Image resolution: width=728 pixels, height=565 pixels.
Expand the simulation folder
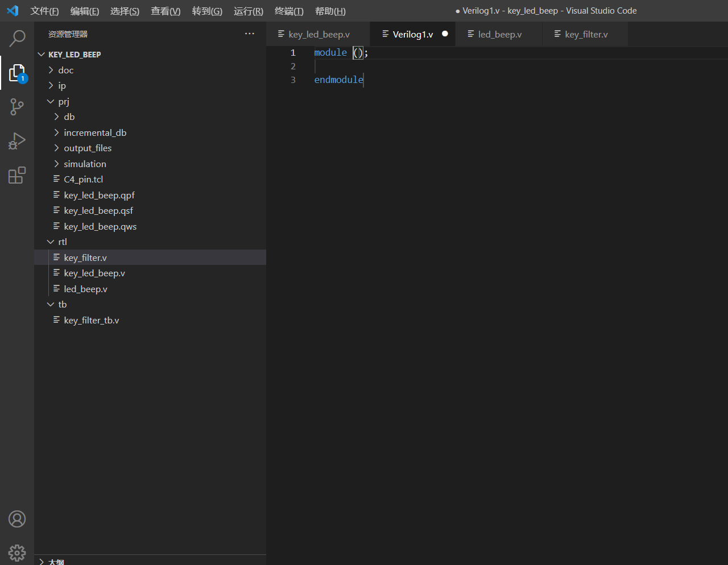[x=56, y=164]
